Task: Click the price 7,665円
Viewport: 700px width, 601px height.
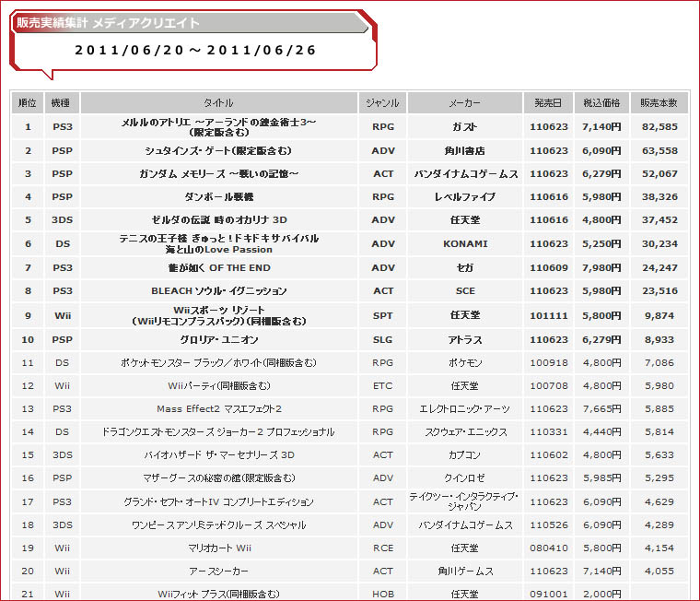Action: pos(601,409)
